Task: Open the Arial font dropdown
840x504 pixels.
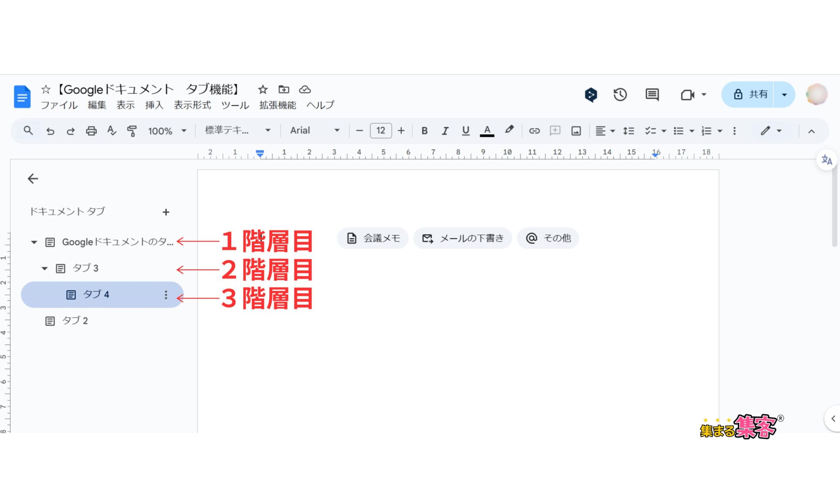Action: click(315, 130)
